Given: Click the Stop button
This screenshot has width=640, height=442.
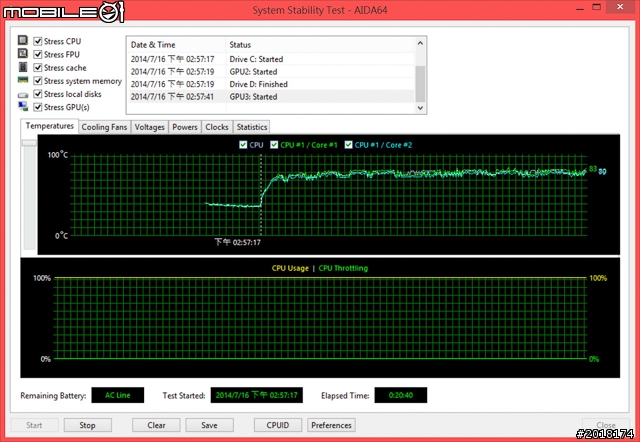Looking at the screenshot, I should 87,425.
